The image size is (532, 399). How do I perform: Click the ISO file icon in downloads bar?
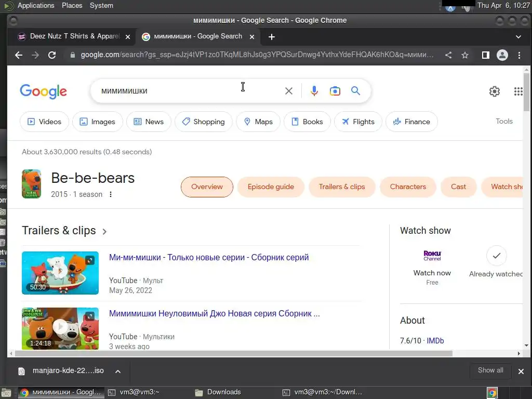coord(21,371)
